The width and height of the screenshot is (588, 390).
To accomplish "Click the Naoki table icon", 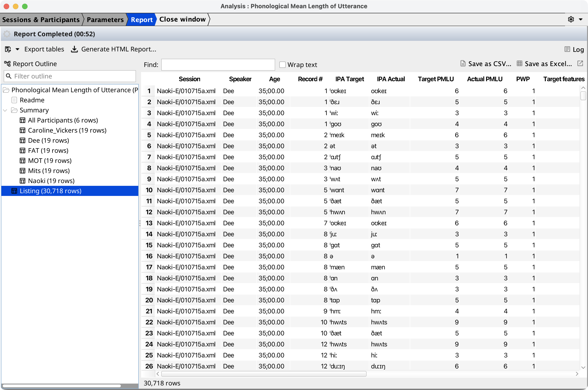I will tap(23, 181).
